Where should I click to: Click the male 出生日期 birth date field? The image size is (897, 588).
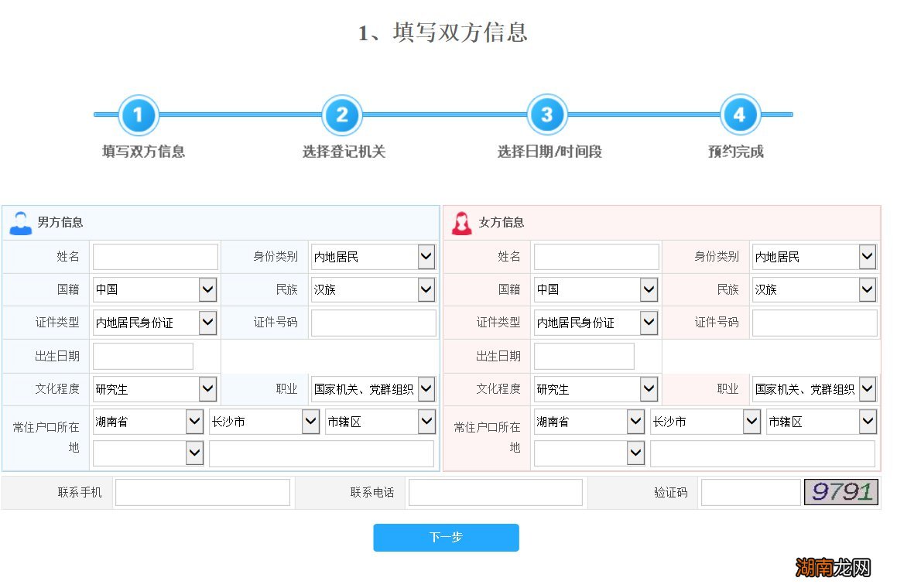(x=142, y=356)
